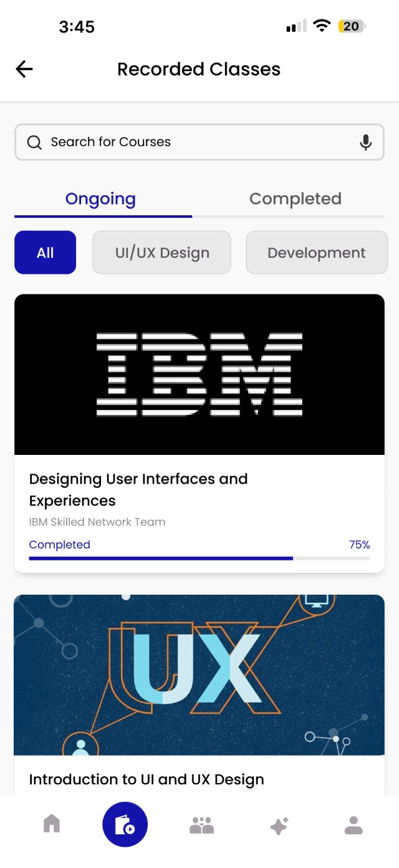Click the Recorded Classes page title
399x868 pixels.
(x=199, y=69)
